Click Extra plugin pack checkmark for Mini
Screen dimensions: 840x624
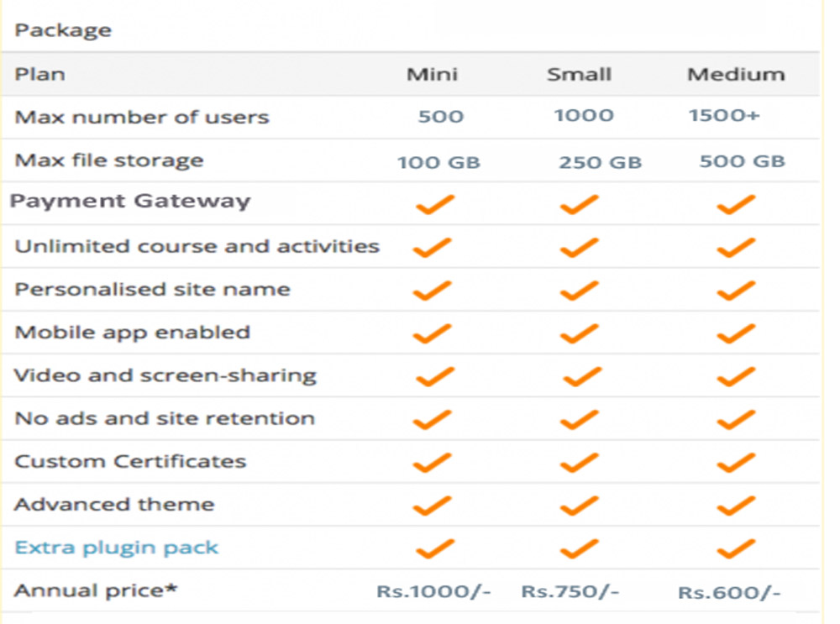tap(435, 549)
